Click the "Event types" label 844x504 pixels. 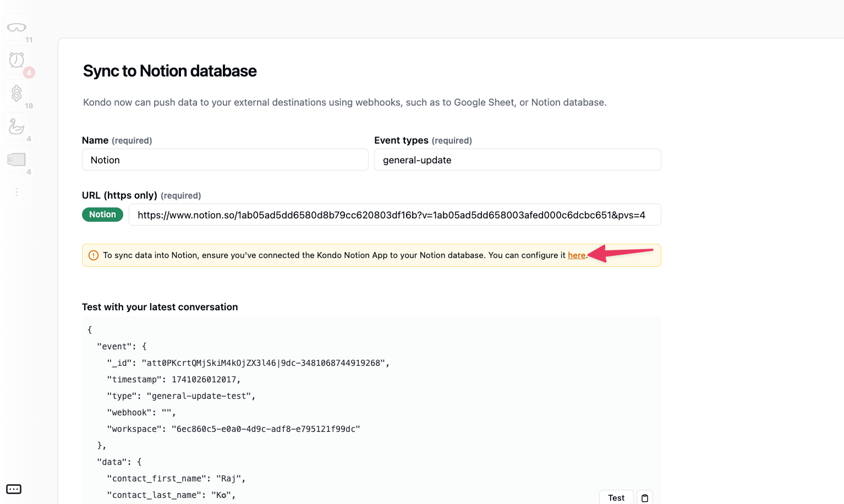click(401, 140)
